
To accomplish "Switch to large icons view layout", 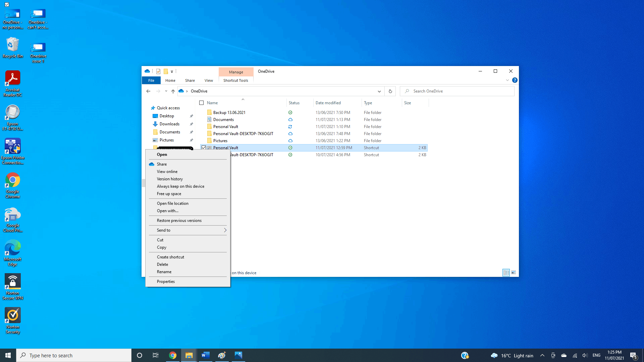I will (x=514, y=273).
